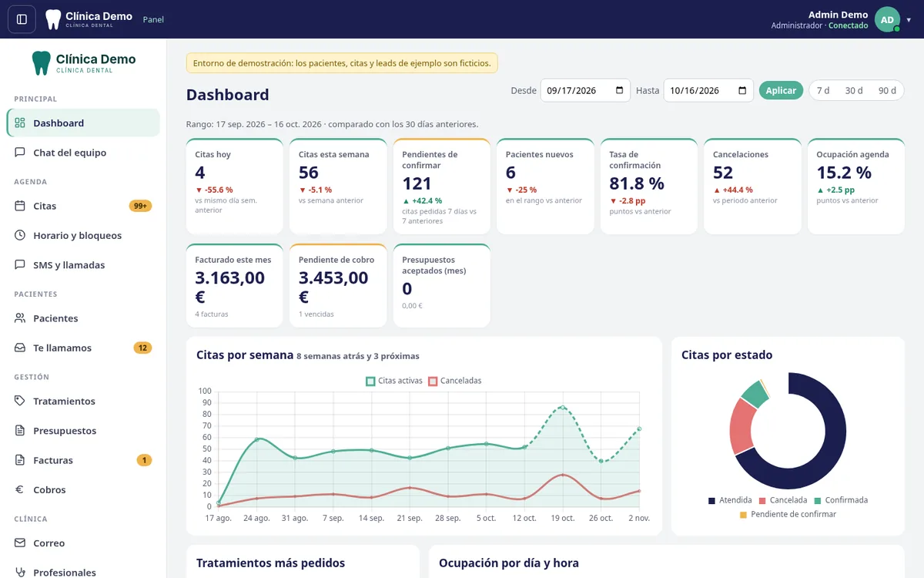This screenshot has width=924, height=578.
Task: Click the green tooth logo in sidebar
Action: (42, 62)
